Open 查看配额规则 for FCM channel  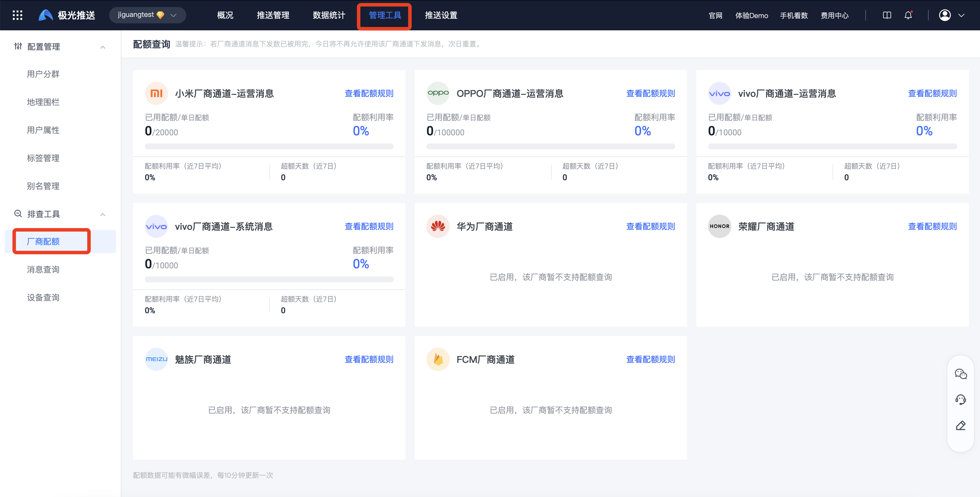pyautogui.click(x=650, y=359)
